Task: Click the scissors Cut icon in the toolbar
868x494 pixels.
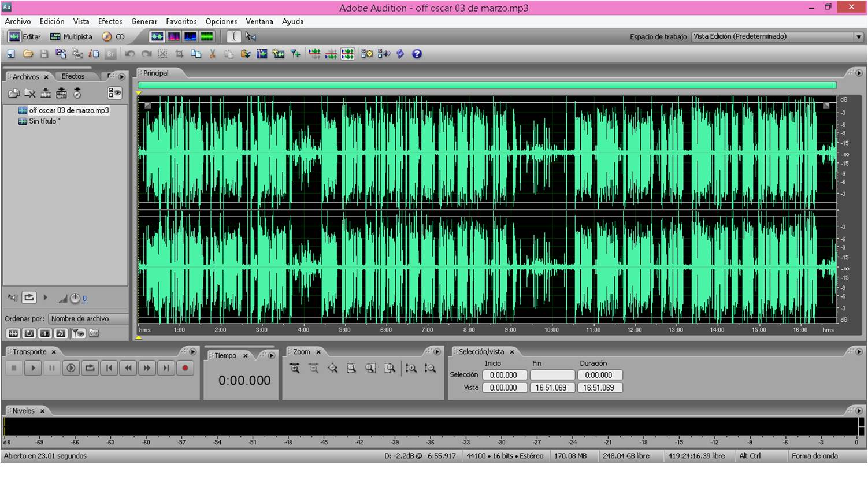Action: click(212, 54)
